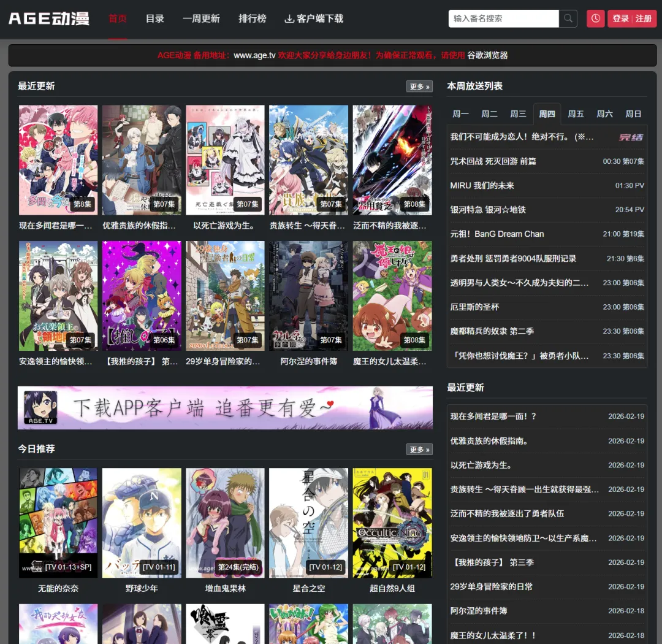Switch to 周五 schedule tab
The height and width of the screenshot is (644, 662).
[576, 113]
